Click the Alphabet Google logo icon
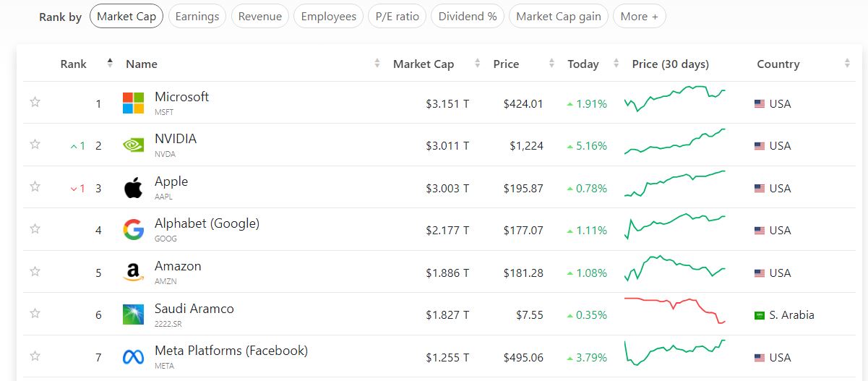Screen dimensions: 868x381 click(133, 230)
